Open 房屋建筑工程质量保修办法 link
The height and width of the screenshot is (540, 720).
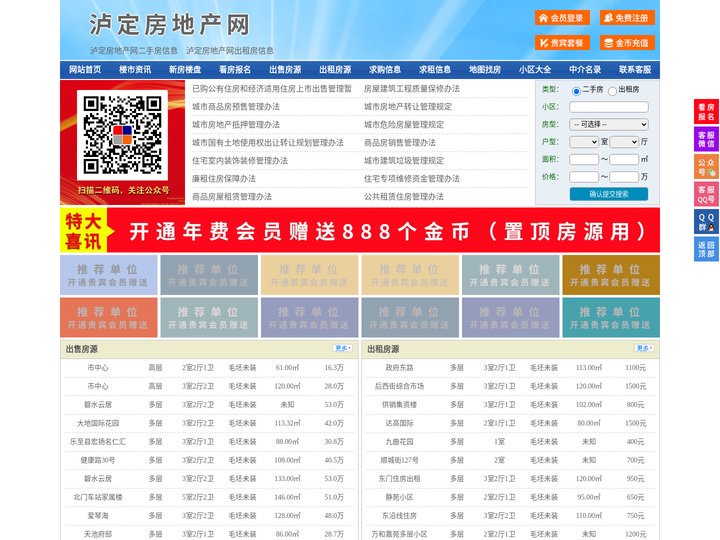click(x=411, y=89)
